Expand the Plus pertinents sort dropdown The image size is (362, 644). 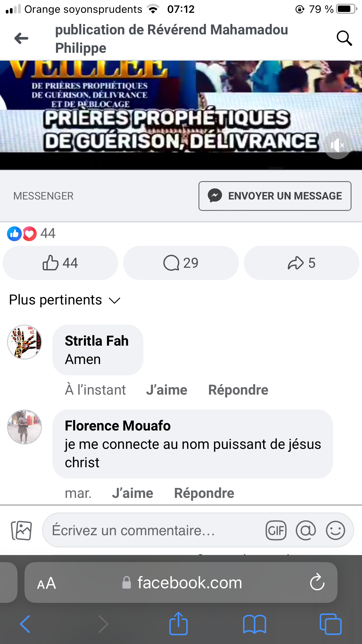[65, 300]
